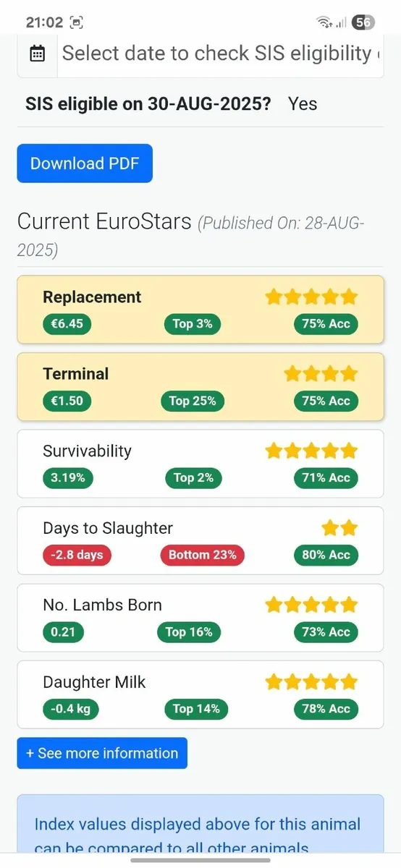This screenshot has width=401, height=868.
Task: Select the red -2.8 days badge
Action: (x=77, y=556)
